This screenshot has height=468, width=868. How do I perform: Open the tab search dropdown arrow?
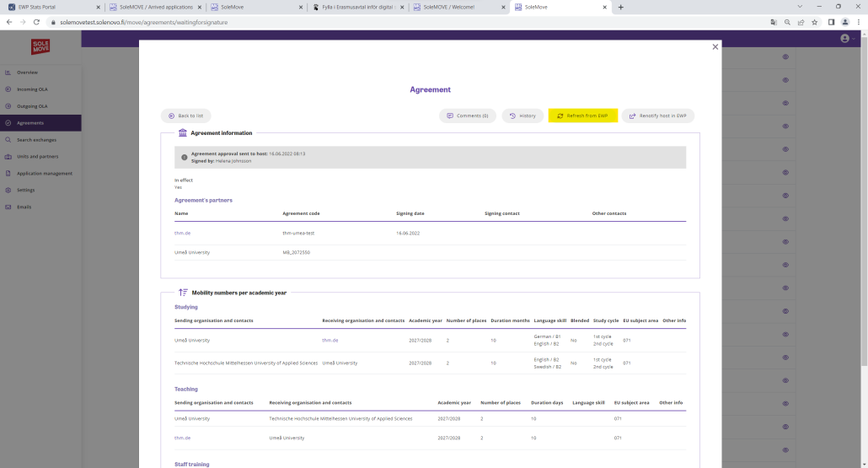click(x=800, y=7)
